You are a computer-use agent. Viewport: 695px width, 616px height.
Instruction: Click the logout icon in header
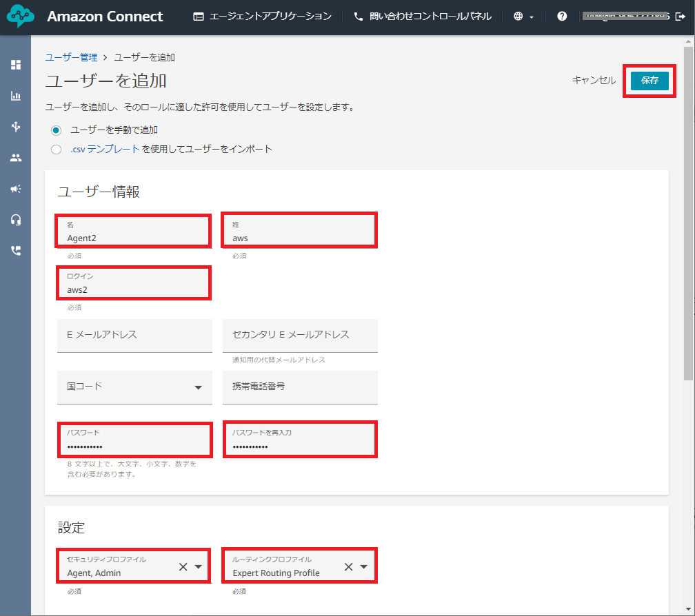point(681,17)
